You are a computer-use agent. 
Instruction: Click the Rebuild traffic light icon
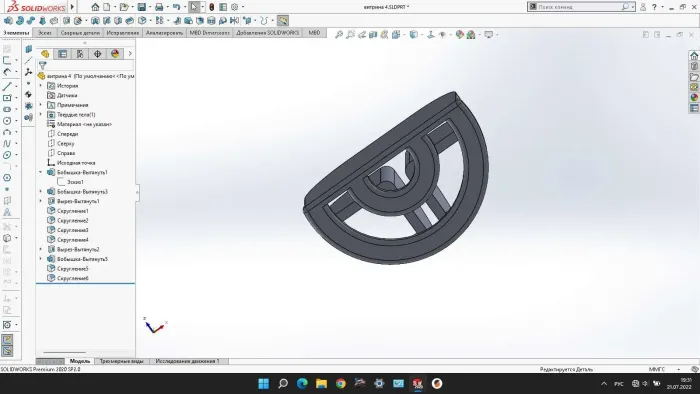(x=212, y=7)
